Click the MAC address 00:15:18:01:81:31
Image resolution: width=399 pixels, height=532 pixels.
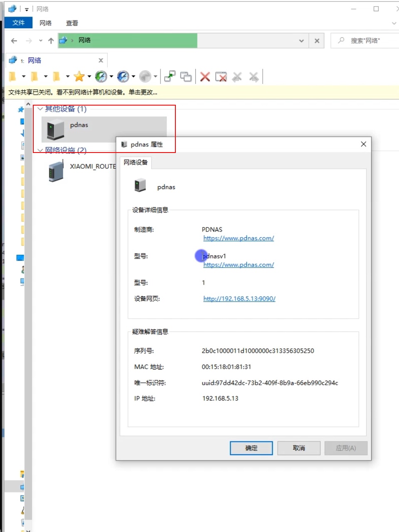[226, 367]
